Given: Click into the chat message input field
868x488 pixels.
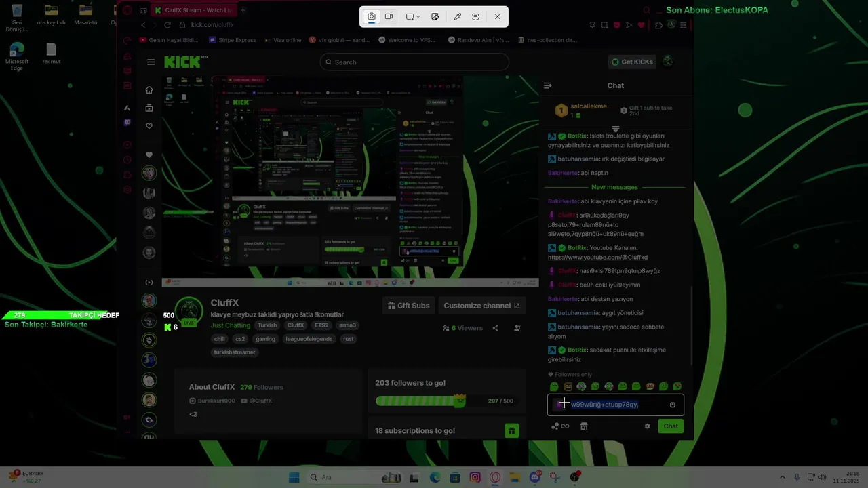Looking at the screenshot, I should (616, 405).
